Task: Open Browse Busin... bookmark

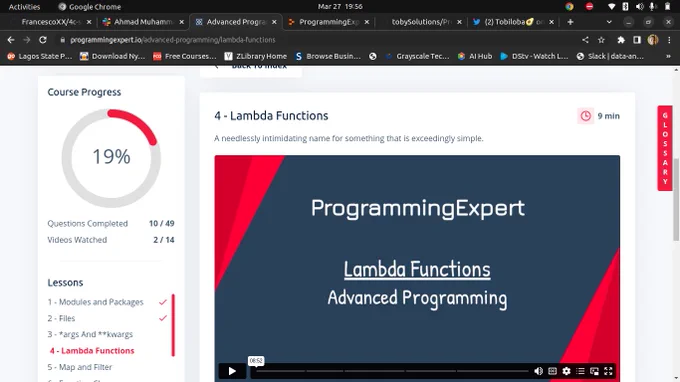Action: point(327,56)
